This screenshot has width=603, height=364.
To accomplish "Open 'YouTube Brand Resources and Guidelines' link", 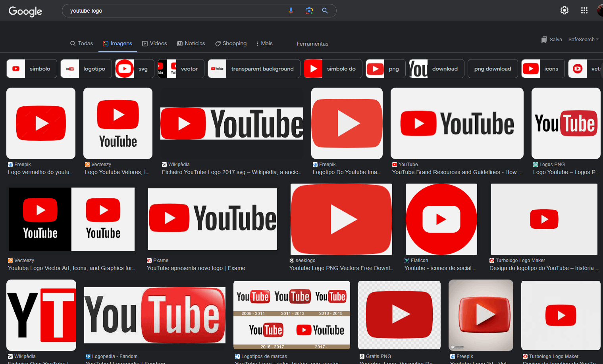I will 457,172.
